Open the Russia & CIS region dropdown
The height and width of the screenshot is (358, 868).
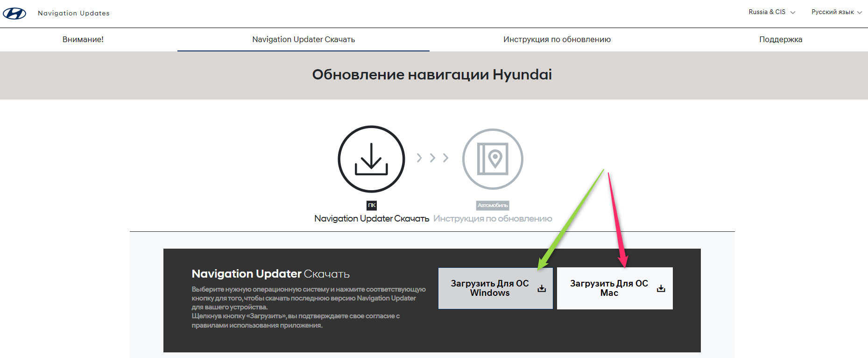click(772, 12)
